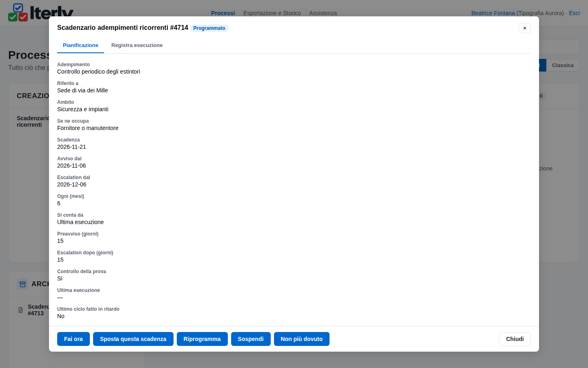Click the Chiudi button

pyautogui.click(x=515, y=339)
